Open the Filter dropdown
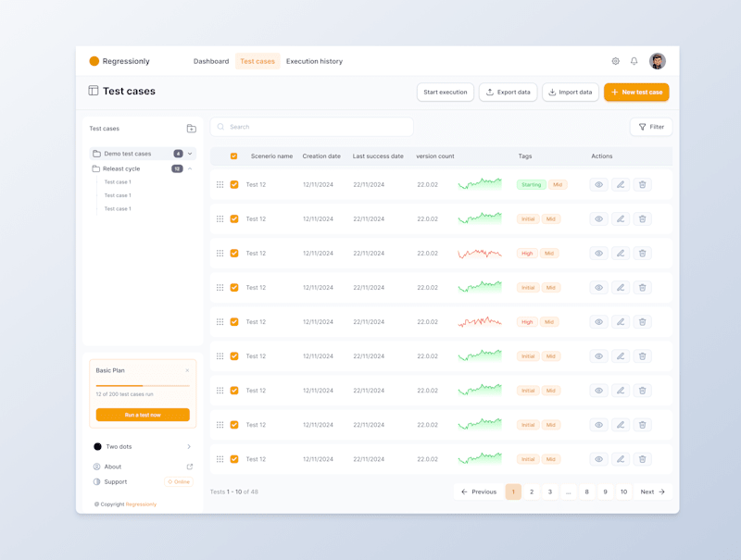The height and width of the screenshot is (560, 741). [x=651, y=127]
